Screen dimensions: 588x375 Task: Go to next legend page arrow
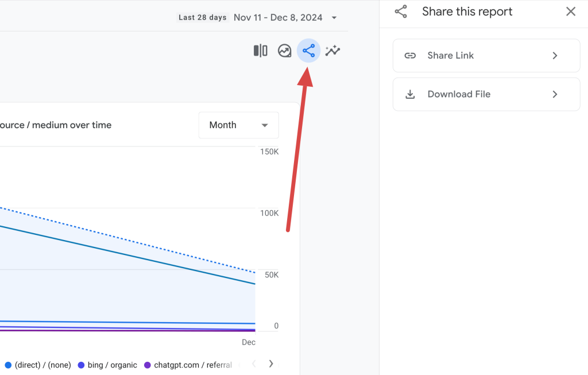pyautogui.click(x=271, y=364)
